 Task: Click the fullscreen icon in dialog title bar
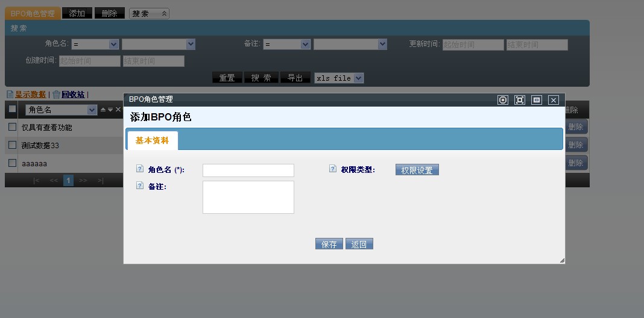click(520, 100)
